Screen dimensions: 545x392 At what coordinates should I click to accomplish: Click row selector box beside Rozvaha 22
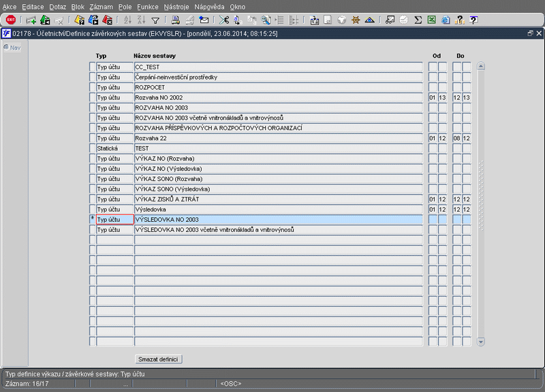point(92,138)
